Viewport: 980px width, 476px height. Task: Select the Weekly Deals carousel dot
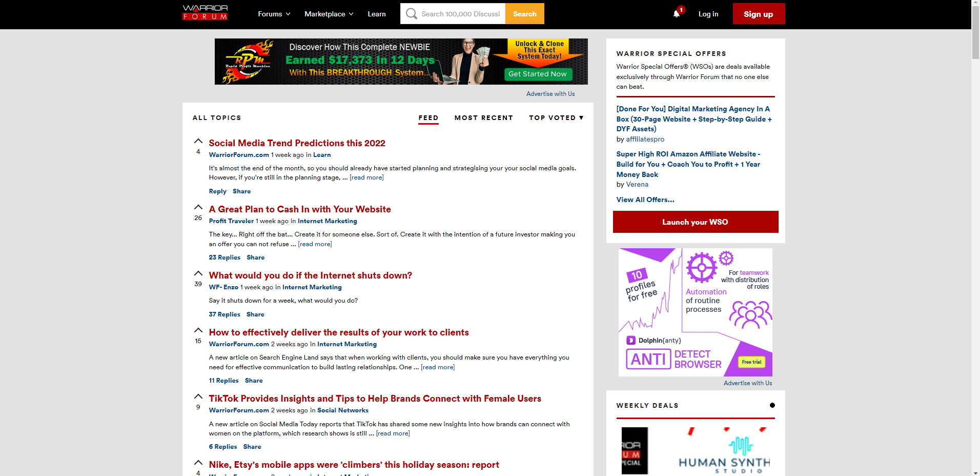[772, 405]
